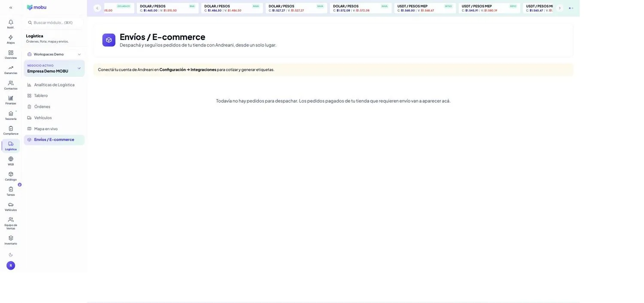Click 'Configuración → Integraciones' in the banner
Screen dimensions: 644x303
point(188,70)
